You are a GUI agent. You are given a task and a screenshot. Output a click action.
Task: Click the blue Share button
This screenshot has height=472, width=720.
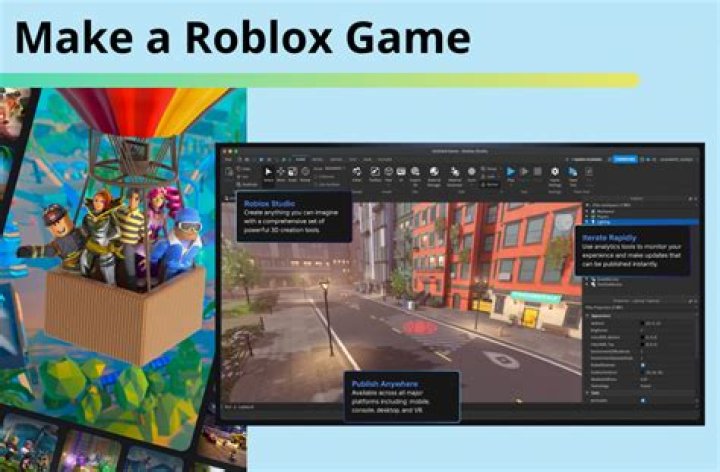(624, 158)
